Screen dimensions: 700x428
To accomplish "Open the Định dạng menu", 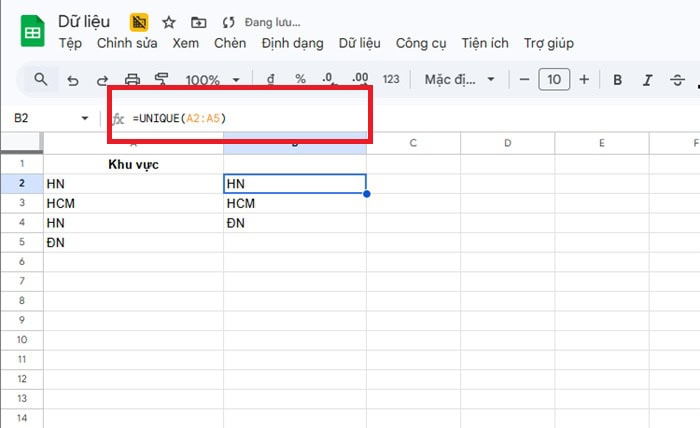I will point(293,43).
